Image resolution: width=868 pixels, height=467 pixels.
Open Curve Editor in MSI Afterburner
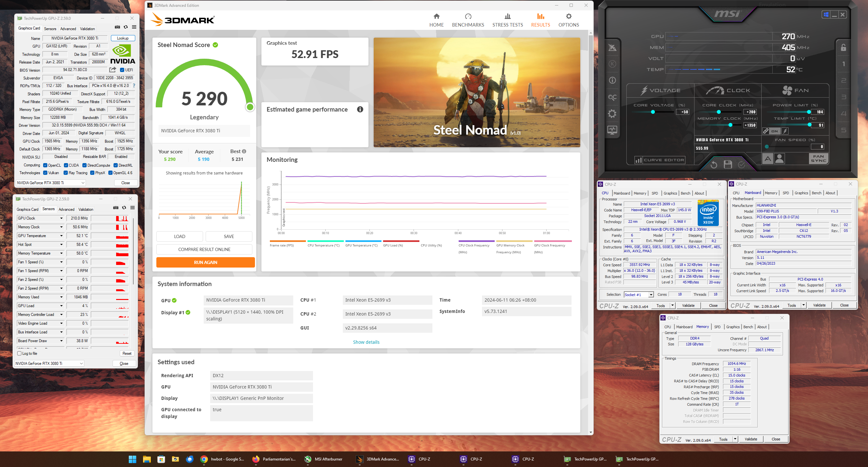pyautogui.click(x=660, y=160)
